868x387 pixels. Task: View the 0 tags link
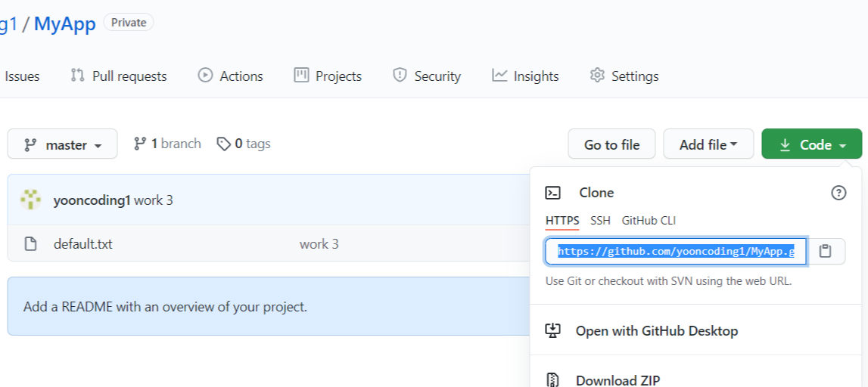(244, 144)
